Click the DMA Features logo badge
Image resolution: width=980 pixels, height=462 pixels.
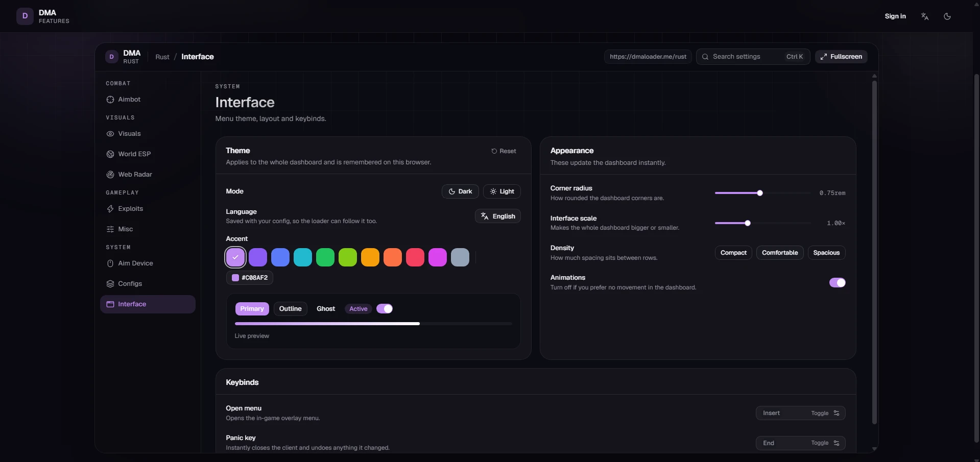pyautogui.click(x=25, y=16)
